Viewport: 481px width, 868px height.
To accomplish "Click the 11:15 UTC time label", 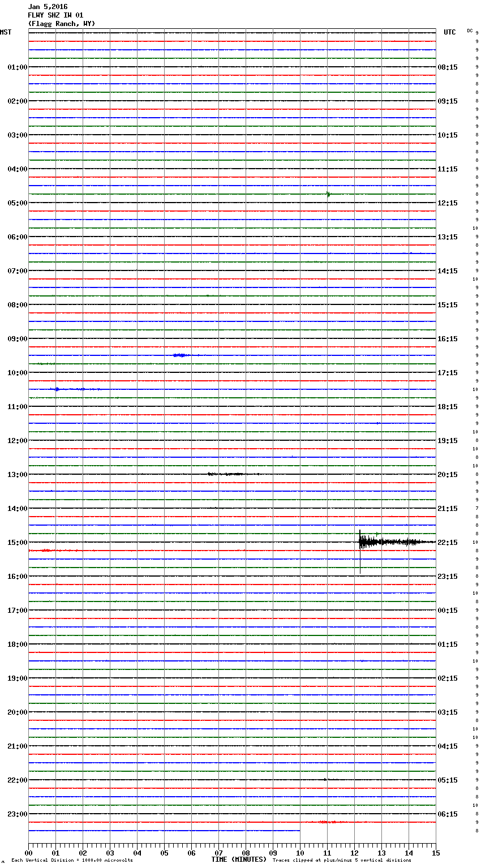I will tap(448, 169).
